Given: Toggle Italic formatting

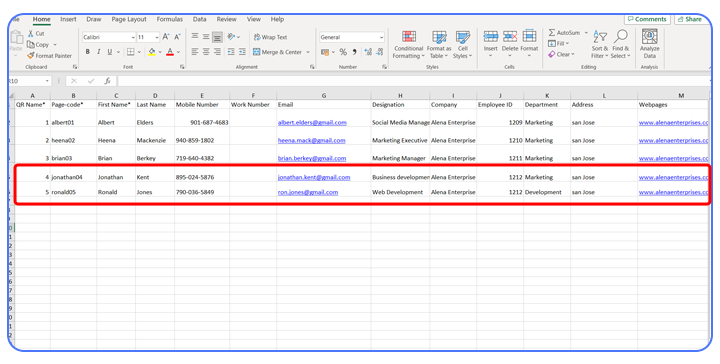Looking at the screenshot, I should pyautogui.click(x=98, y=52).
